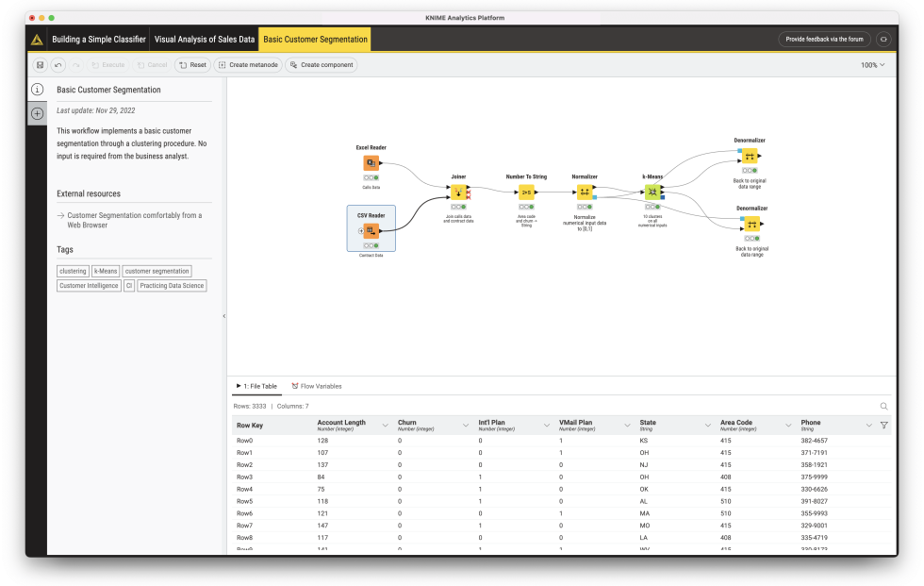Select the Excel Reader node
Image resolution: width=924 pixels, height=586 pixels.
pos(370,161)
